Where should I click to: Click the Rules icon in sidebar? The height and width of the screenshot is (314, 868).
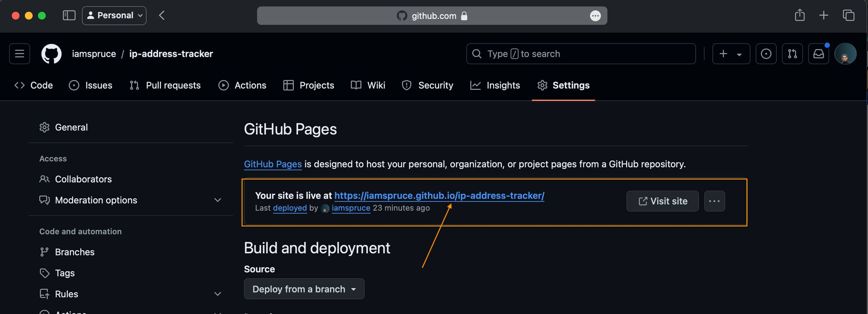coord(44,294)
